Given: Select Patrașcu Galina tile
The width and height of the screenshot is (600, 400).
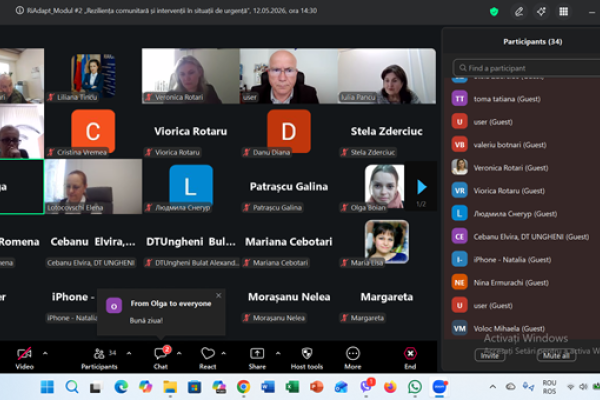Looking at the screenshot, I should point(289,187).
